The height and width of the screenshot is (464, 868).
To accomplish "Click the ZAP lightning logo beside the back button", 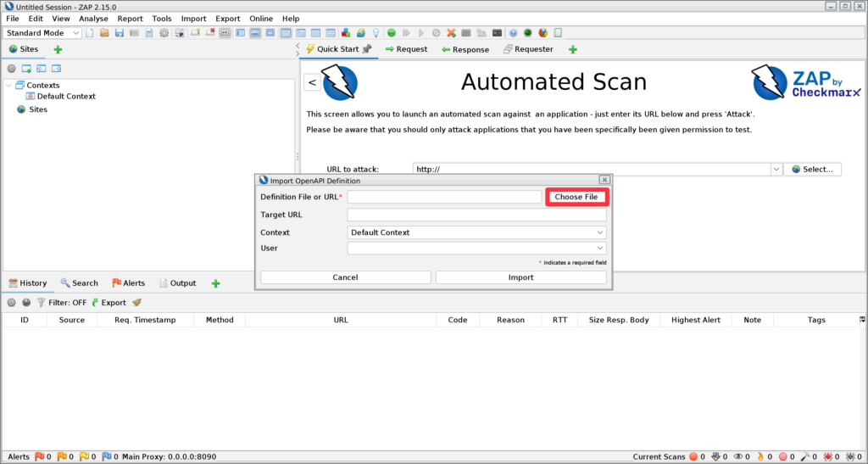I will coord(339,82).
